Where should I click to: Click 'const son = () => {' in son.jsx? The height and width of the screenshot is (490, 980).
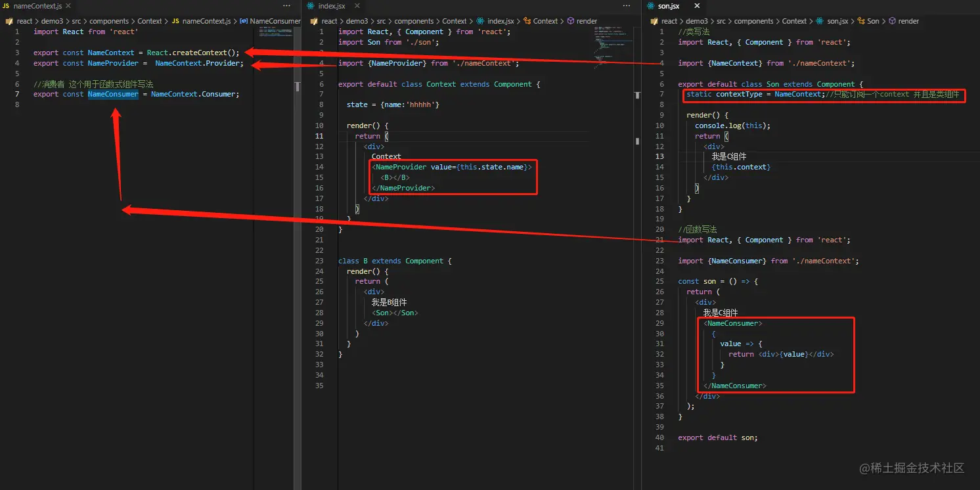coord(719,281)
